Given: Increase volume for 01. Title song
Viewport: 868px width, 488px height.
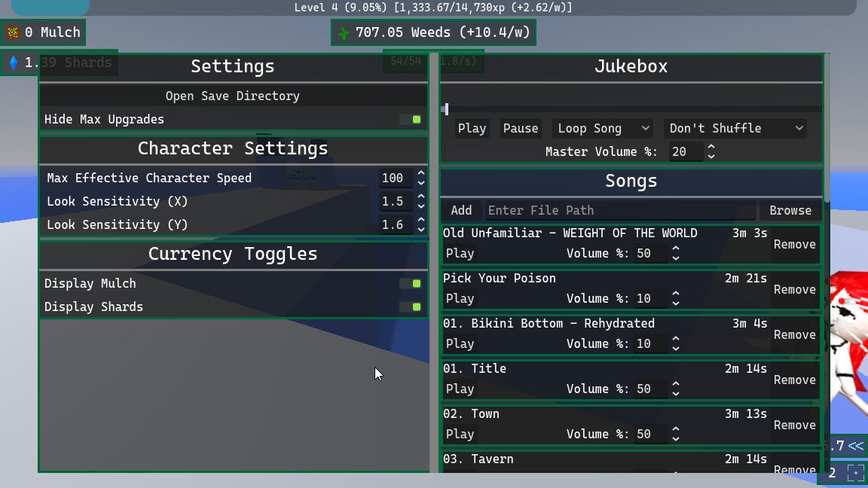Looking at the screenshot, I should pos(676,384).
